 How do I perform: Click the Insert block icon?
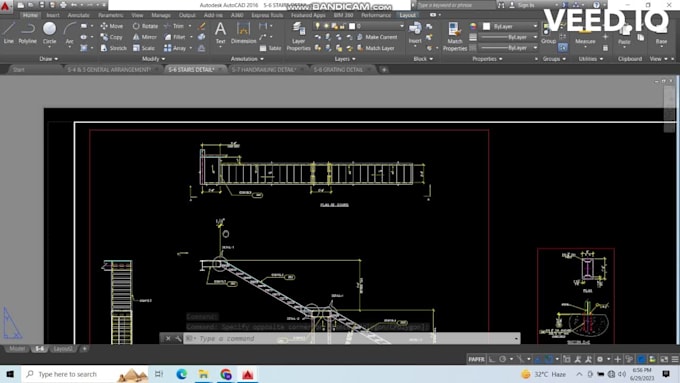415,33
